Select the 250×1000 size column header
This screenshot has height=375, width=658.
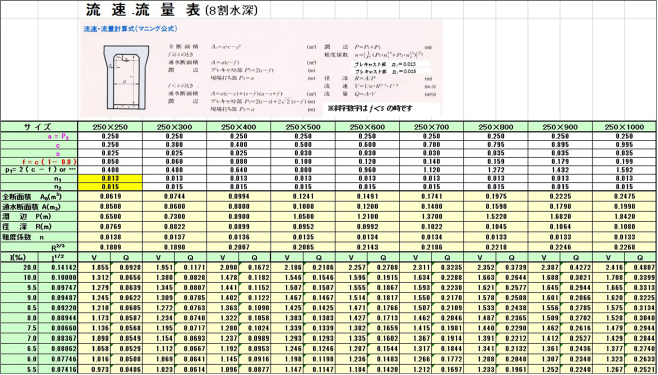tap(625, 127)
